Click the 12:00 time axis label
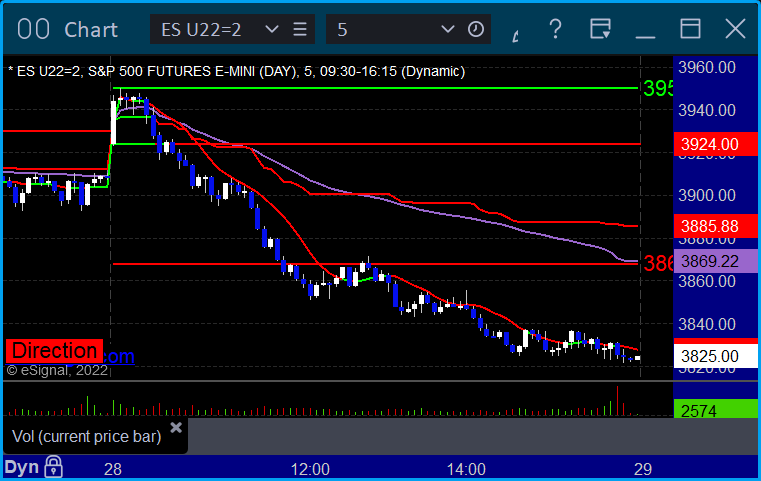 (x=310, y=469)
